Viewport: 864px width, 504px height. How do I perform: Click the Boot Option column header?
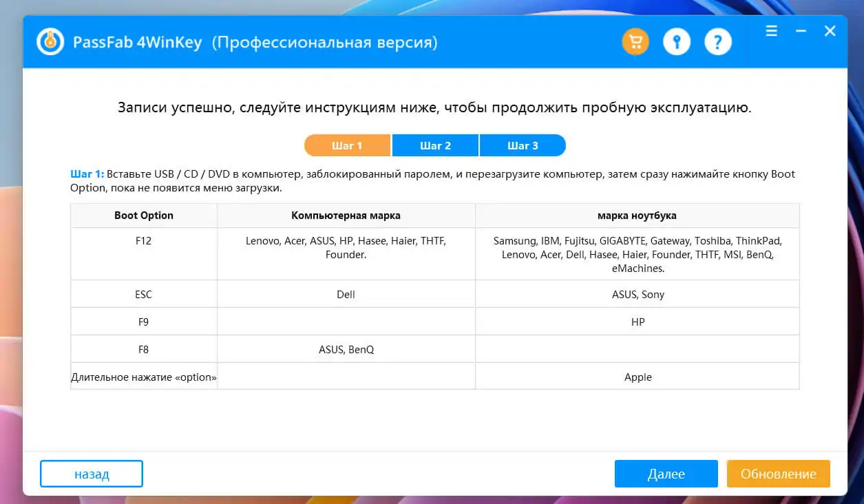coord(144,216)
